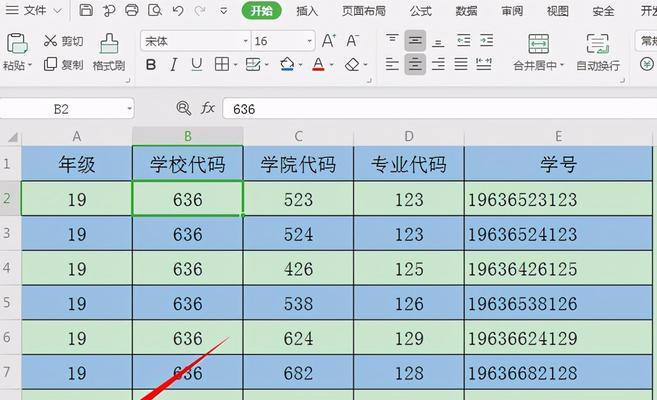The image size is (657, 400).
Task: Increase indent icon
Action: point(486,40)
